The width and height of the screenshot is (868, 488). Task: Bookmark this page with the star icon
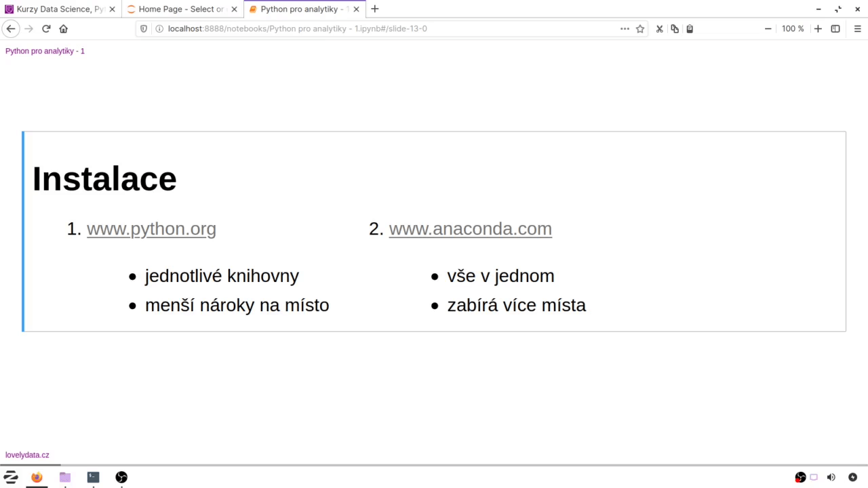[x=640, y=28]
